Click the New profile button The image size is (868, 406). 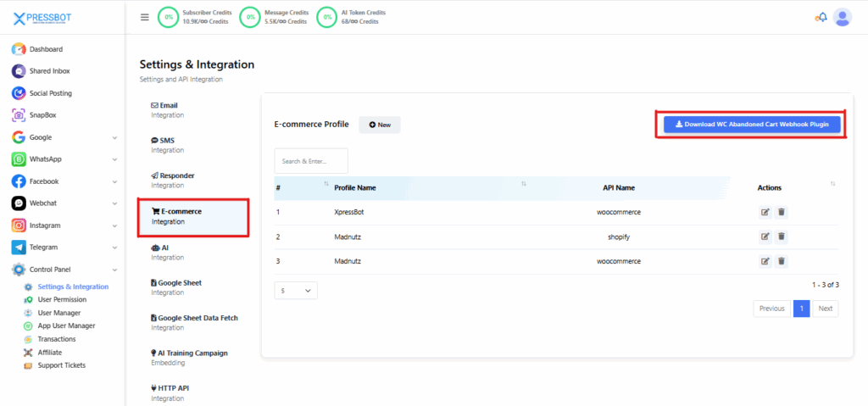pyautogui.click(x=380, y=125)
